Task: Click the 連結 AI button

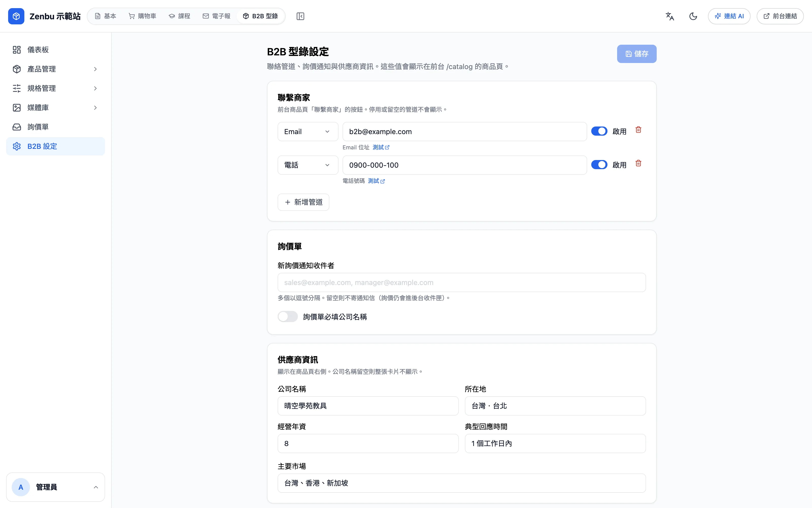Action: click(729, 16)
